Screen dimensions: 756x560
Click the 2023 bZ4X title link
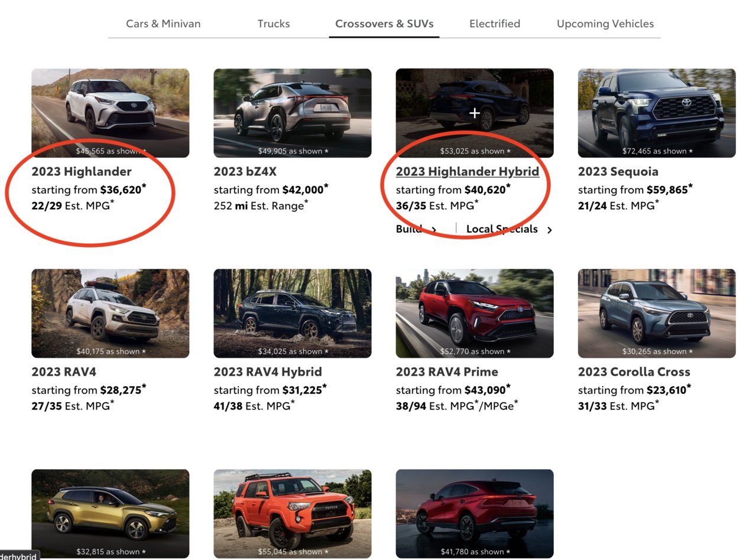[x=245, y=171]
